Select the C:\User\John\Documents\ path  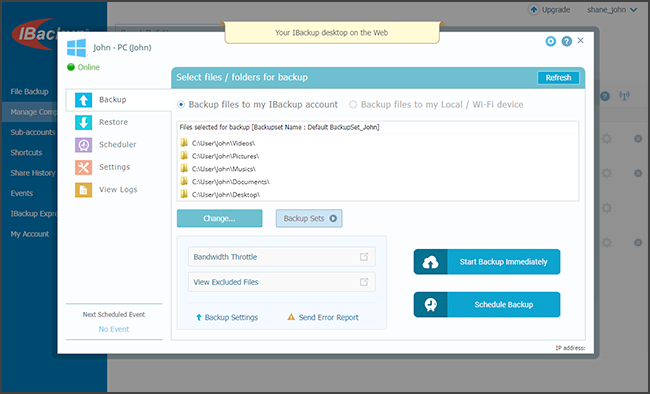point(230,182)
